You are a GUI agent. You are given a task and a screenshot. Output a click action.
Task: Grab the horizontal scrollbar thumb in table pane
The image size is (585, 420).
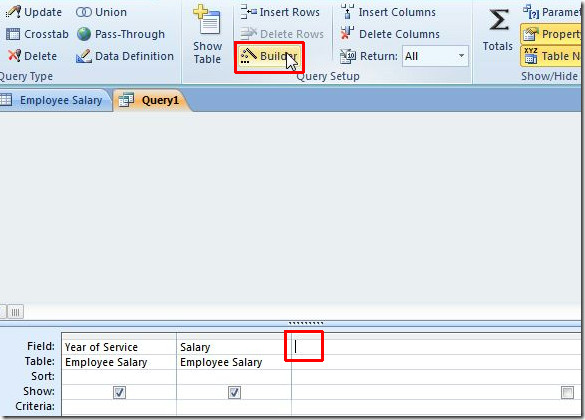(x=15, y=312)
